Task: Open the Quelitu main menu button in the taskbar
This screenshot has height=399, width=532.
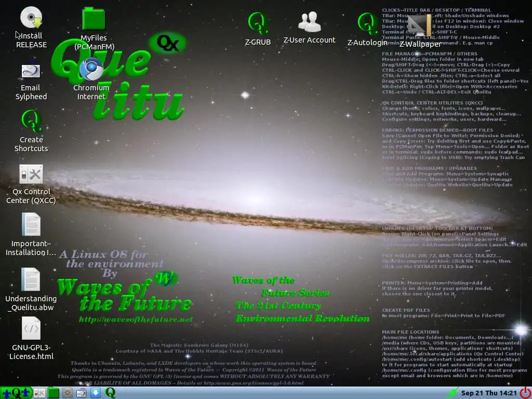Action: pyautogui.click(x=16, y=393)
